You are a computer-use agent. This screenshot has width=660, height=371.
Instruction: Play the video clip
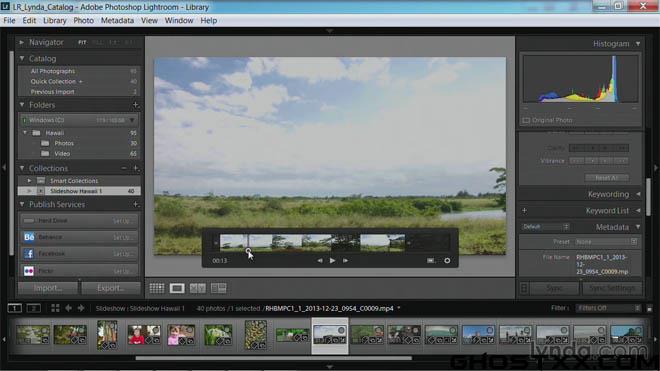(x=333, y=261)
